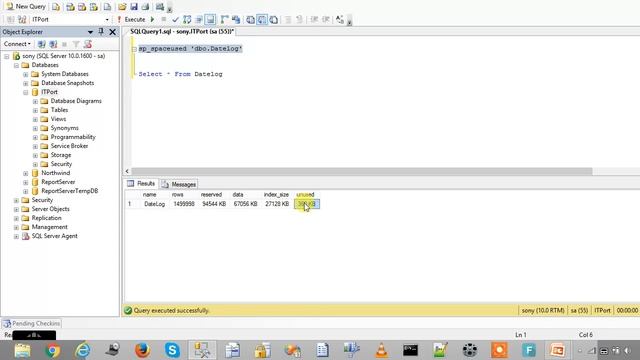The width and height of the screenshot is (640, 360).
Task: Click the editor scroll-left arrow
Action: tap(127, 171)
